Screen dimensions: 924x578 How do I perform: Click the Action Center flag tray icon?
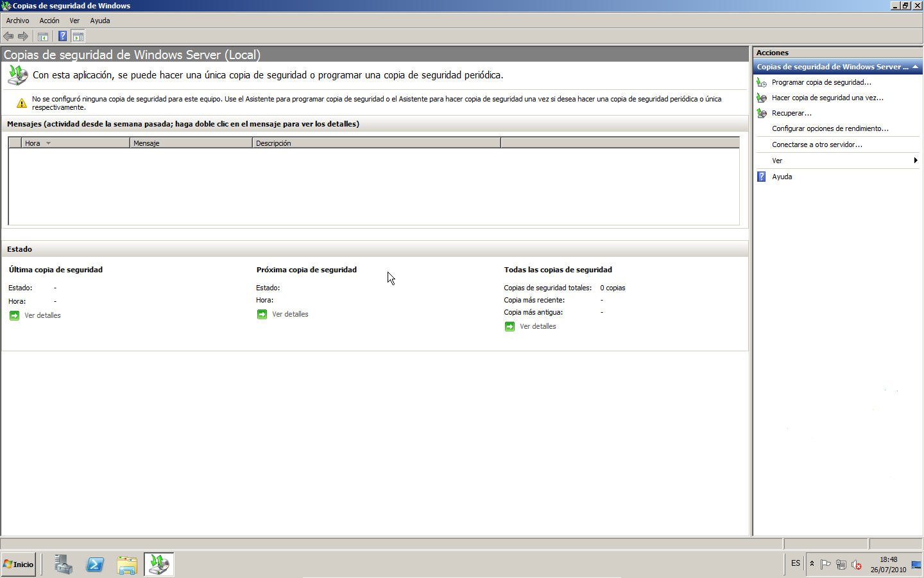pyautogui.click(x=826, y=565)
